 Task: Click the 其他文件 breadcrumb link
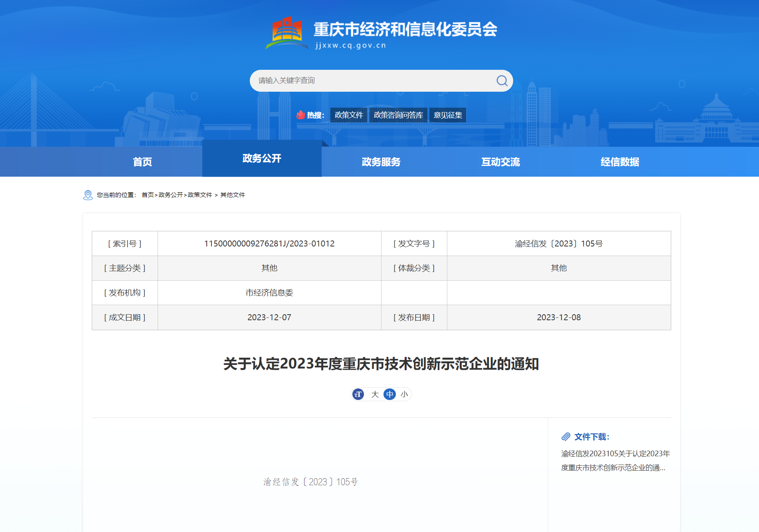click(233, 195)
